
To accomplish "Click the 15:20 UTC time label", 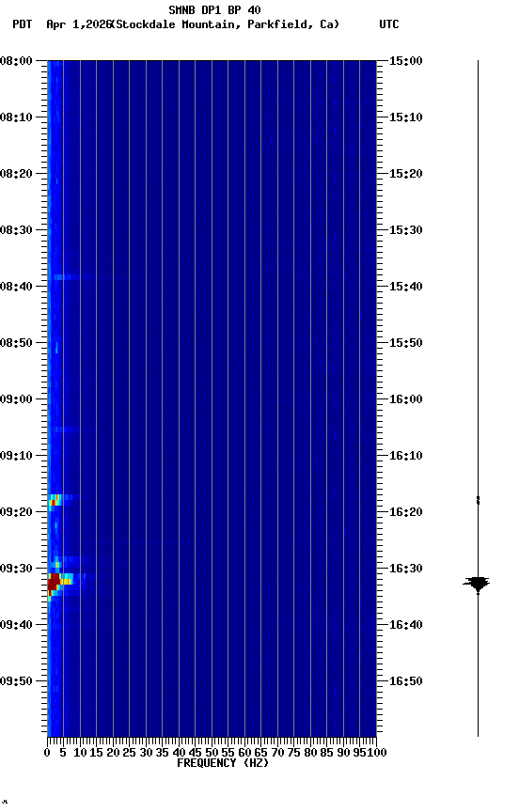I will coord(406,174).
